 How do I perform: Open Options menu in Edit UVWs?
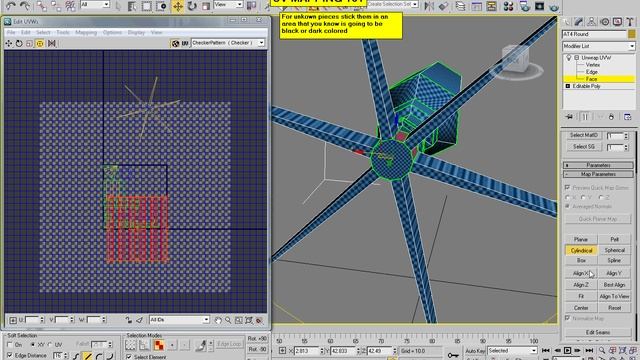pyautogui.click(x=112, y=32)
